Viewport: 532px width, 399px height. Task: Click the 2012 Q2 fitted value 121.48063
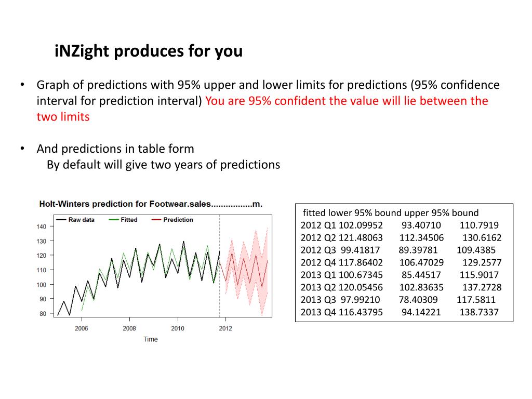coord(362,237)
